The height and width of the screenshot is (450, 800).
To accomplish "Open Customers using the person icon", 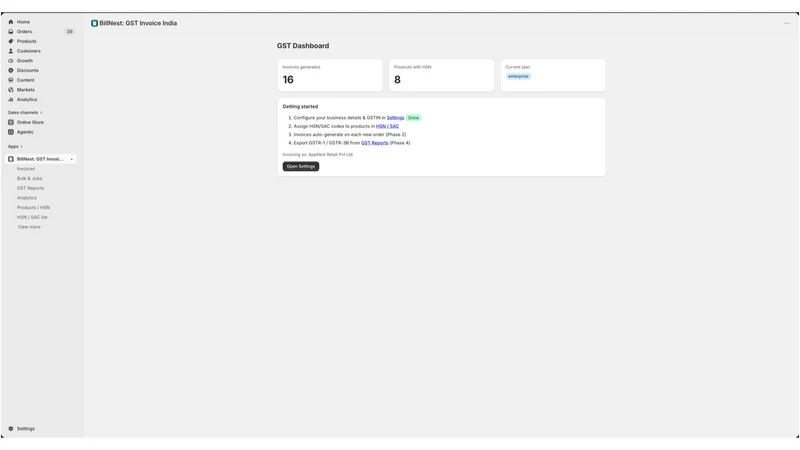I will (x=11, y=51).
